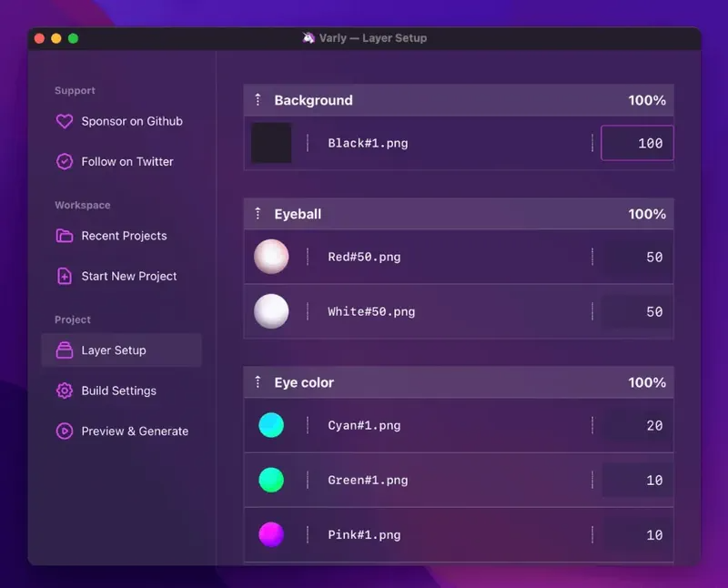Click the White#50.png file name

click(371, 311)
